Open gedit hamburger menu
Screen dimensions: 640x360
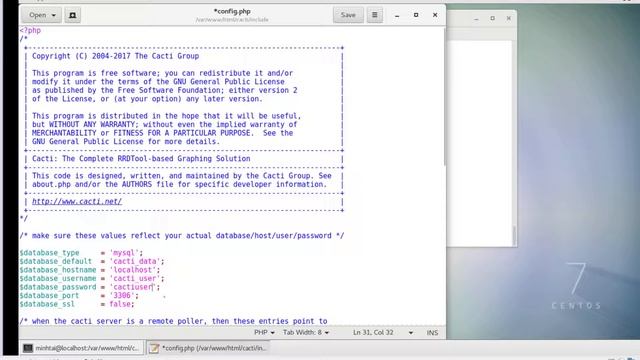coord(375,15)
